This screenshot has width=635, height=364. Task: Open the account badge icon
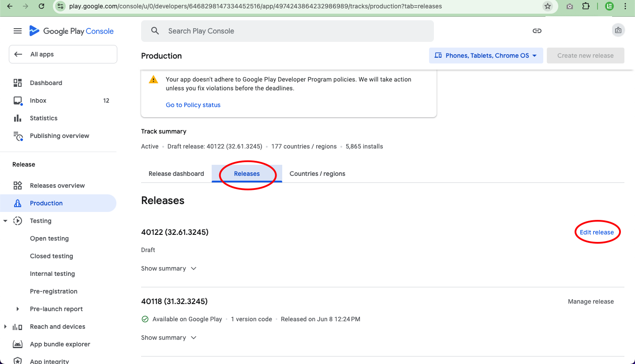click(x=618, y=30)
